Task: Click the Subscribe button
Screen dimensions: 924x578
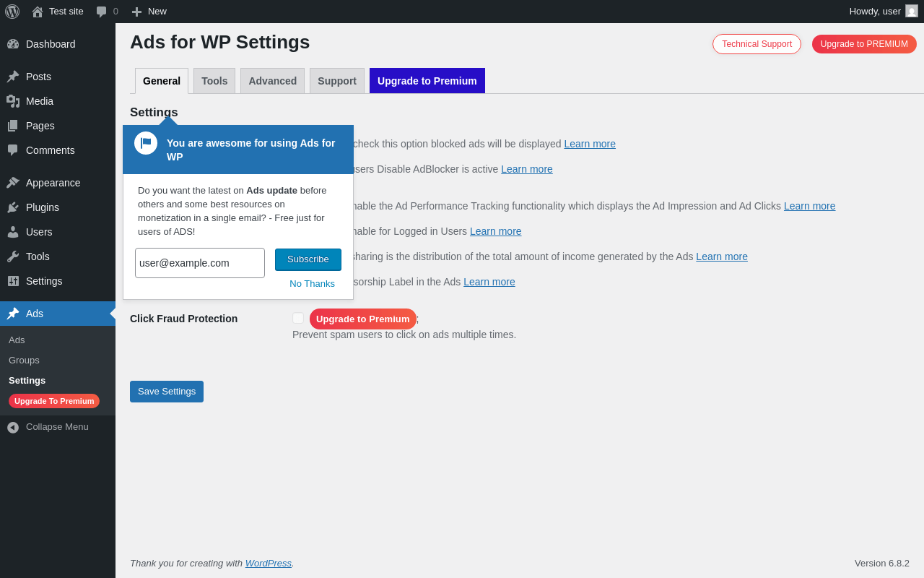Action: tap(308, 259)
